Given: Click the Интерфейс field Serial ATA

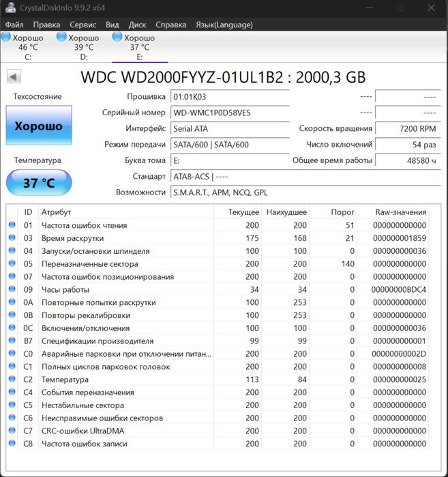Looking at the screenshot, I should pos(230,129).
